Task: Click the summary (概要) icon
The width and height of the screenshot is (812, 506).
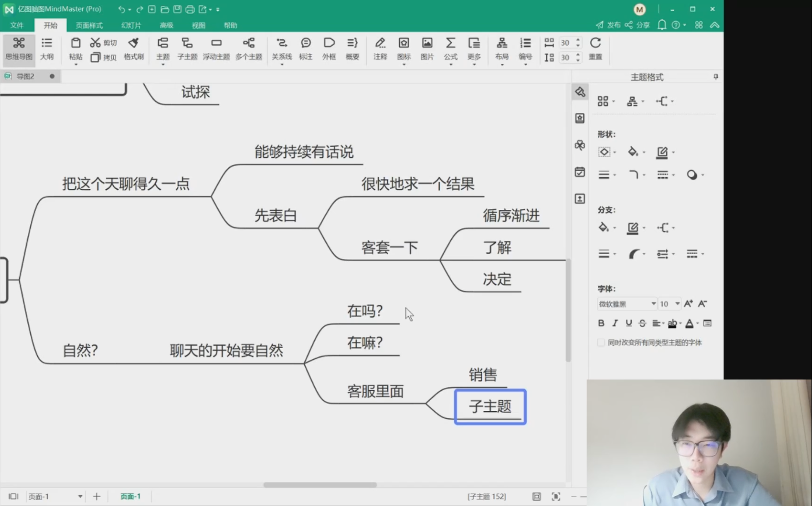Action: tap(352, 48)
